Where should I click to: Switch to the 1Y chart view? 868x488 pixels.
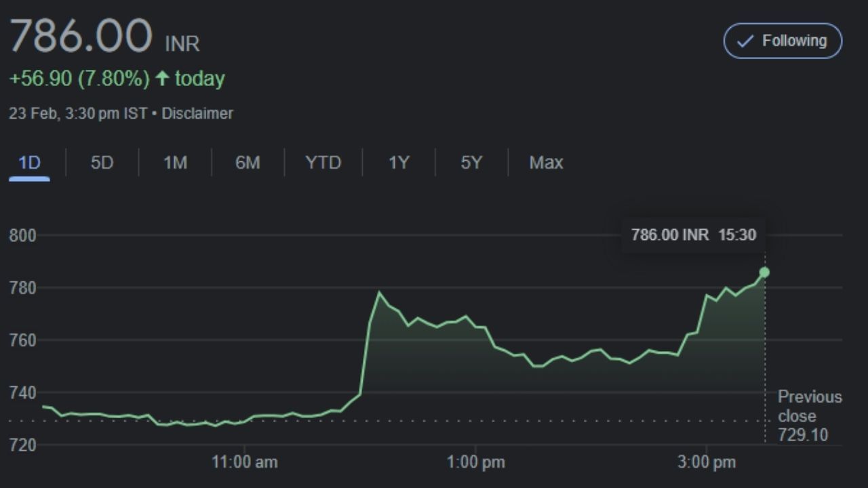point(399,163)
